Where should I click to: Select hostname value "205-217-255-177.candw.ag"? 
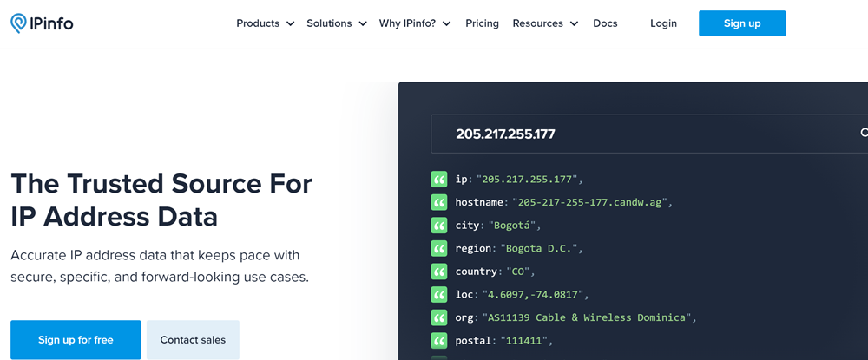click(589, 202)
